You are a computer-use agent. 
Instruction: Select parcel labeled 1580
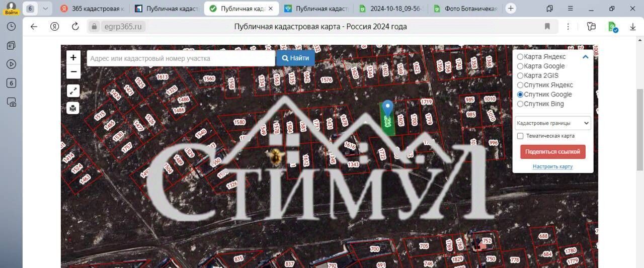point(239,122)
